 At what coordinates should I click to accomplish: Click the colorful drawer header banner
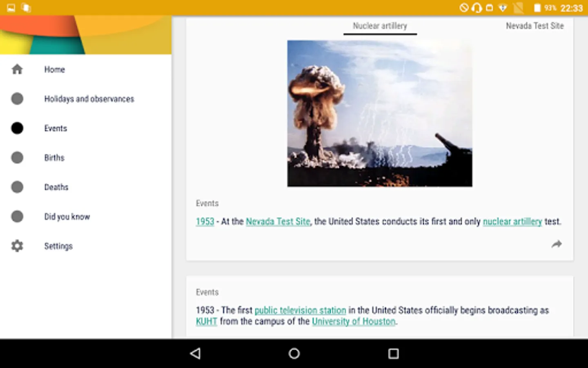[86, 35]
